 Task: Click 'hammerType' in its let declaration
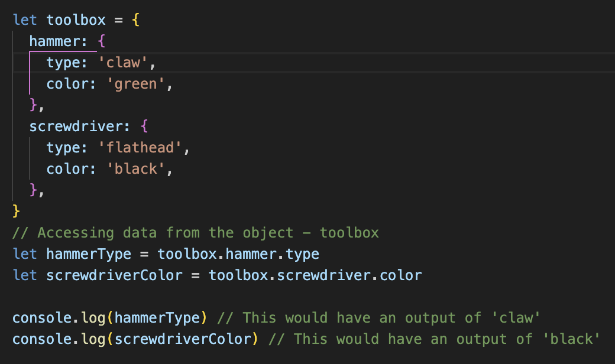point(89,254)
